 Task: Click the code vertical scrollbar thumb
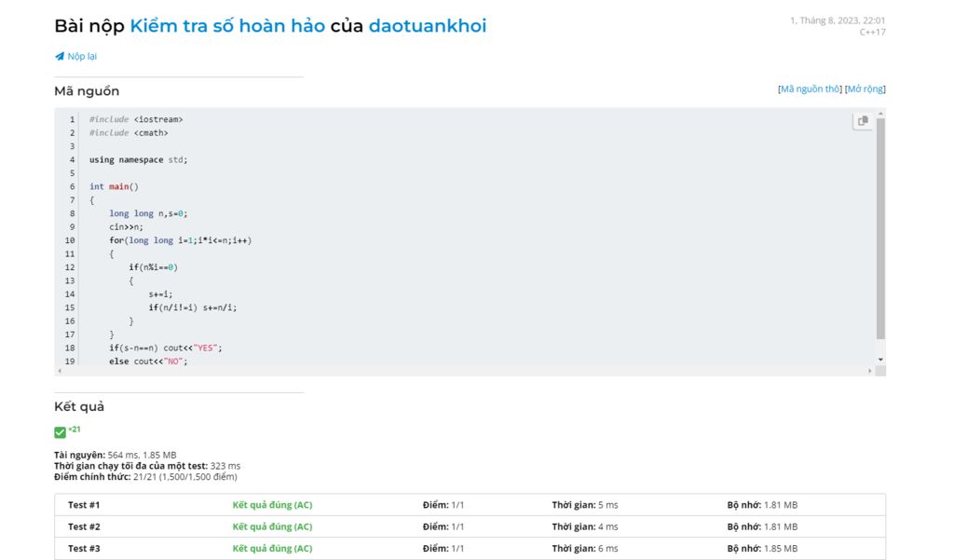pyautogui.click(x=880, y=228)
